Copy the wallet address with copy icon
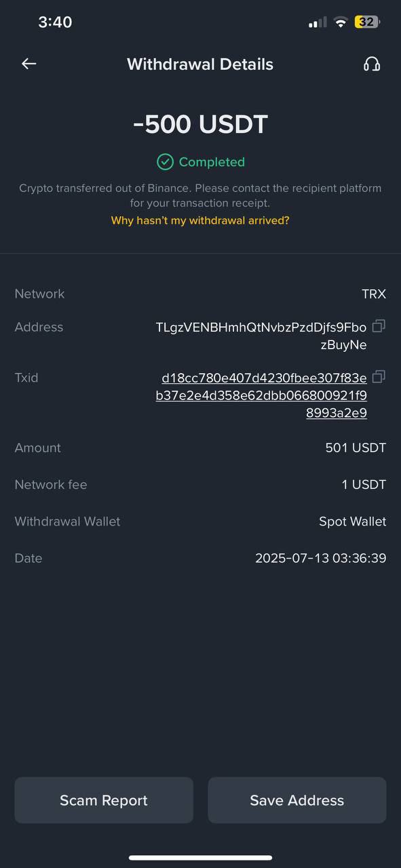 click(379, 326)
